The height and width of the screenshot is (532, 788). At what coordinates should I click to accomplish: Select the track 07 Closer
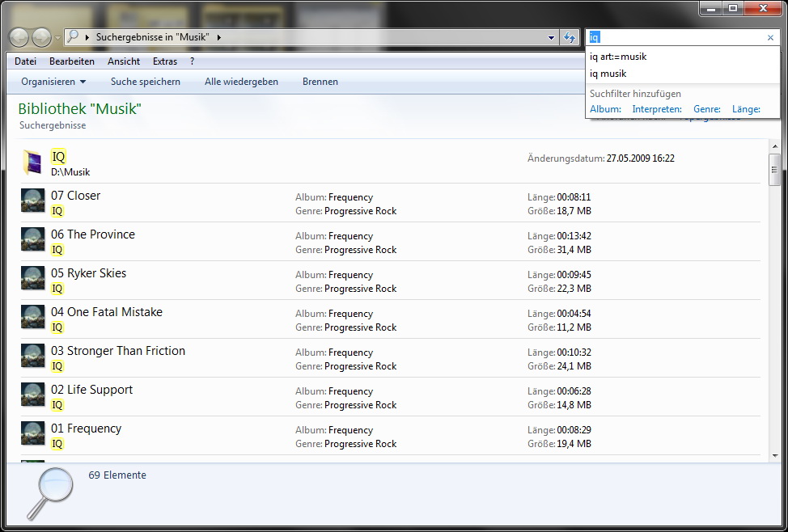pyautogui.click(x=75, y=196)
